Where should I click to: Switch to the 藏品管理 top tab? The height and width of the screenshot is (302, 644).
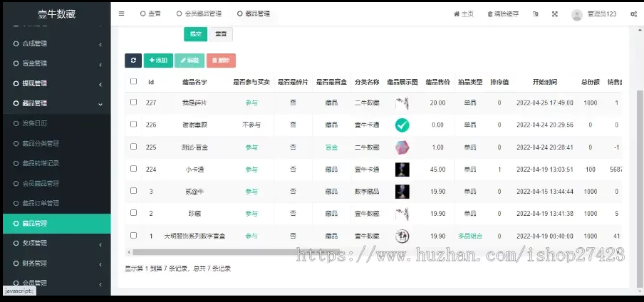[254, 14]
